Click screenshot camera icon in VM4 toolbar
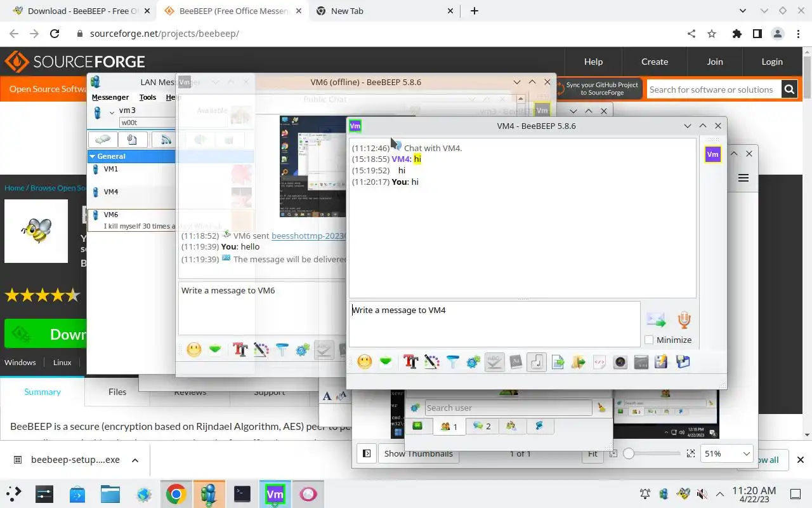The width and height of the screenshot is (812, 508). [x=620, y=362]
